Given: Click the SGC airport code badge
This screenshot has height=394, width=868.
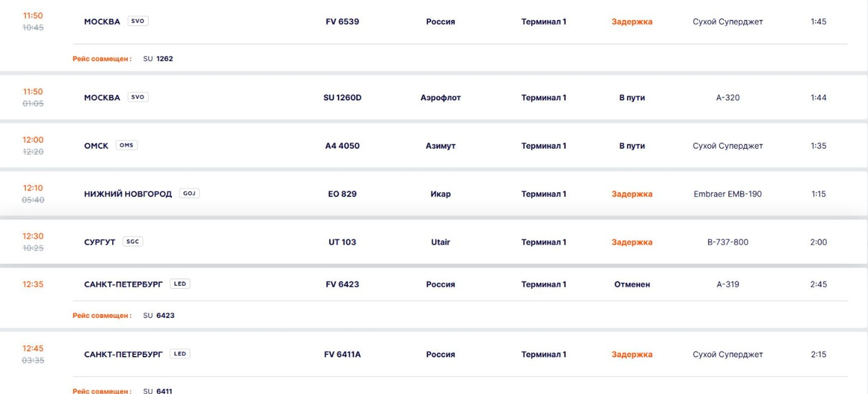Looking at the screenshot, I should click(133, 242).
